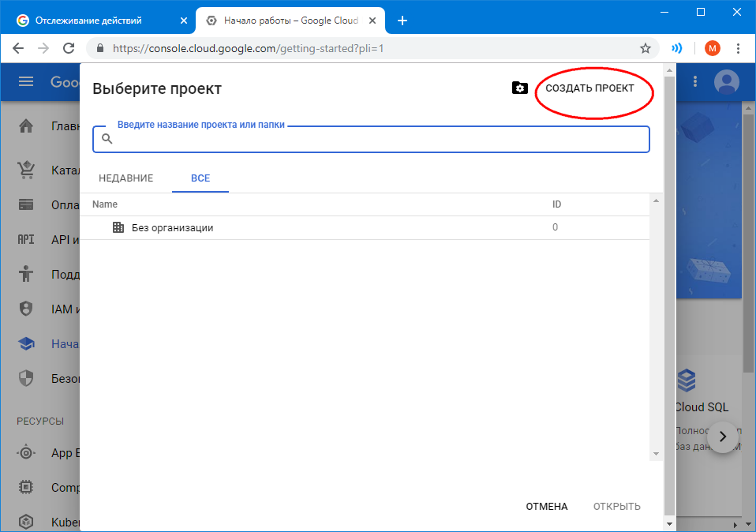
Task: Open the hamburger navigation menu
Action: [x=26, y=82]
